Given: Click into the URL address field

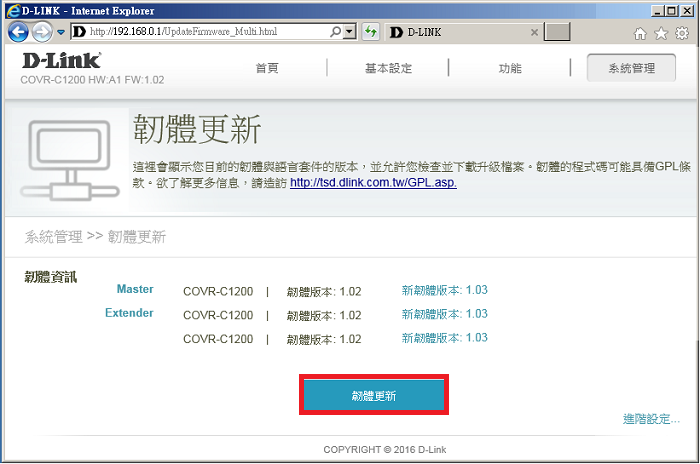Looking at the screenshot, I should 210,32.
